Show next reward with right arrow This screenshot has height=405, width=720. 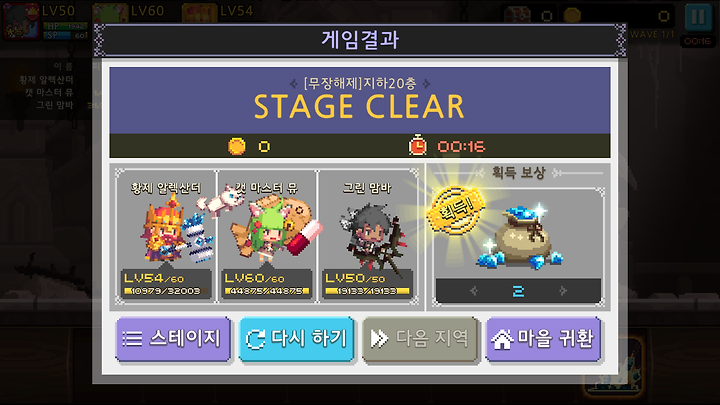[x=562, y=291]
